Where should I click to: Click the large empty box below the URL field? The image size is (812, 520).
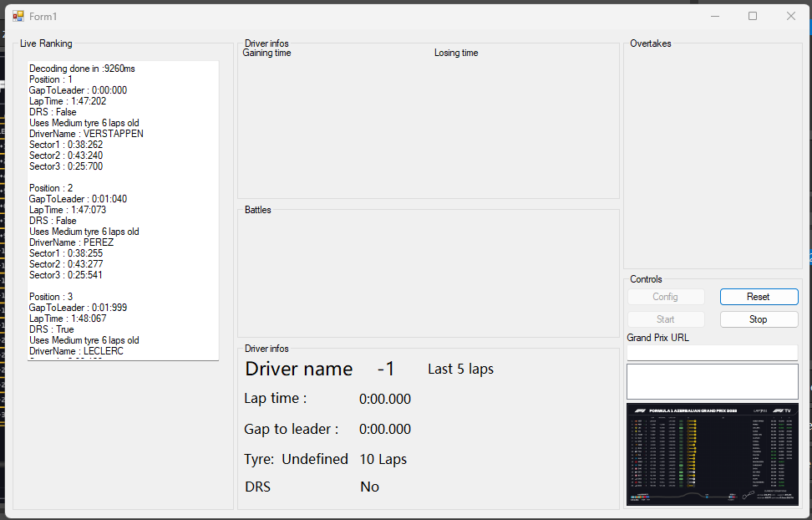point(712,381)
